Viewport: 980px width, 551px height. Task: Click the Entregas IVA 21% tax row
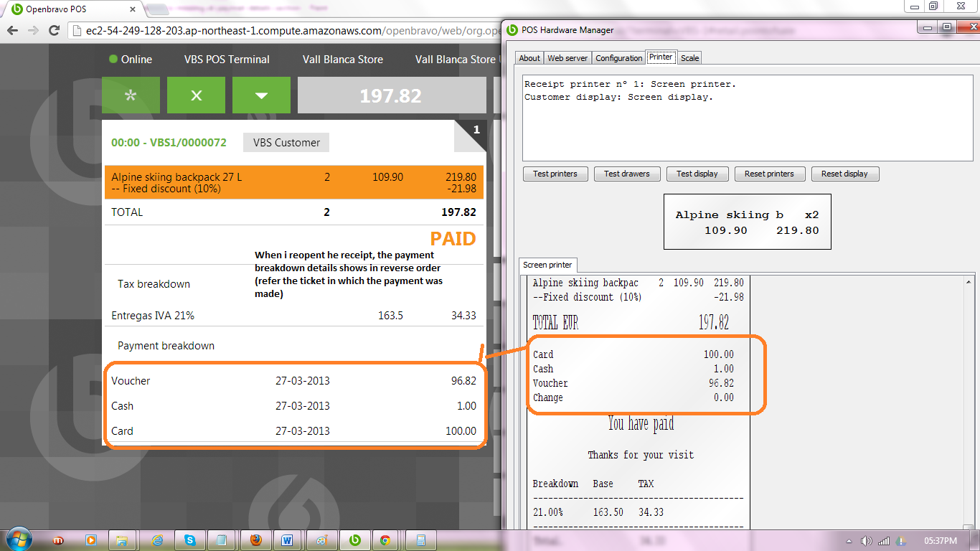click(294, 315)
